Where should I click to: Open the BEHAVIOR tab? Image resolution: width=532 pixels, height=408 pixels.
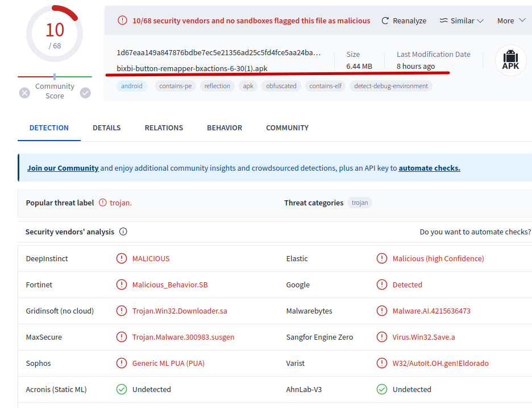(225, 128)
